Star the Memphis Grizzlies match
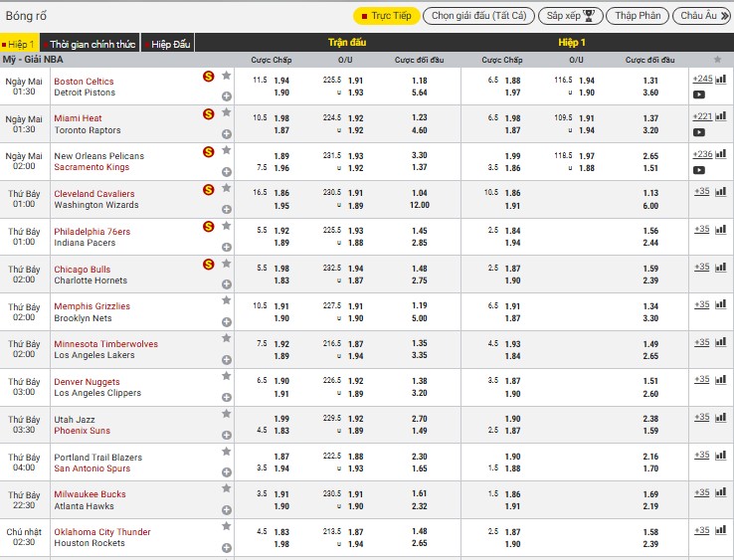Image resolution: width=734 pixels, height=560 pixels. [x=226, y=300]
